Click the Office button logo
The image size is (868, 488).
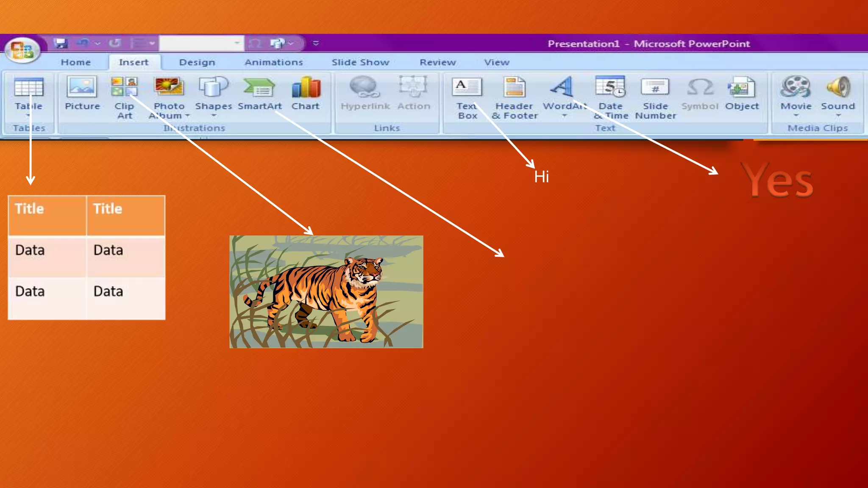(x=22, y=50)
